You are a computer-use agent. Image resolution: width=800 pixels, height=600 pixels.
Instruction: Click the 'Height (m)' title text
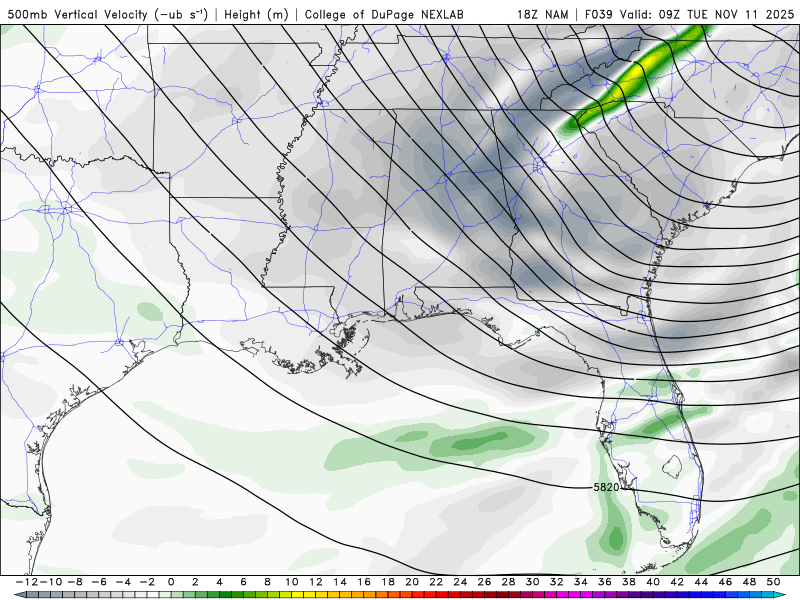pyautogui.click(x=256, y=15)
